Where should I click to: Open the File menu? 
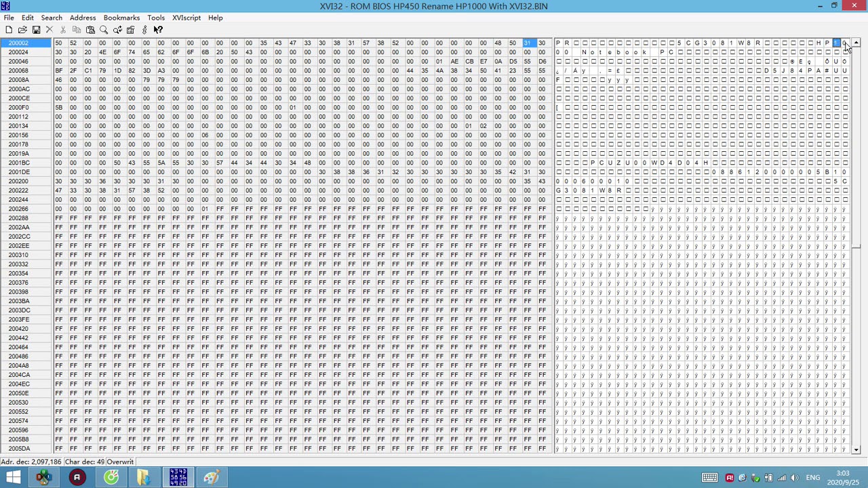pyautogui.click(x=9, y=18)
